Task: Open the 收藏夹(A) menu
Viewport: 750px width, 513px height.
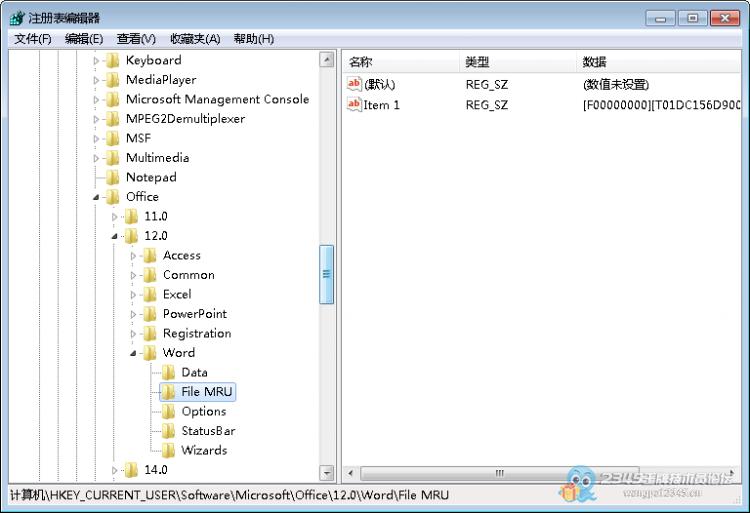Action: point(195,39)
